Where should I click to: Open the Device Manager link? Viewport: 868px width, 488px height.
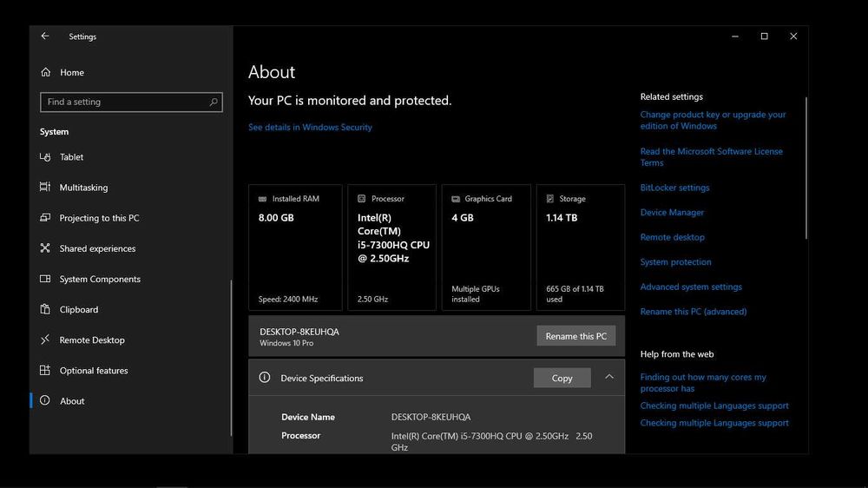pyautogui.click(x=672, y=213)
